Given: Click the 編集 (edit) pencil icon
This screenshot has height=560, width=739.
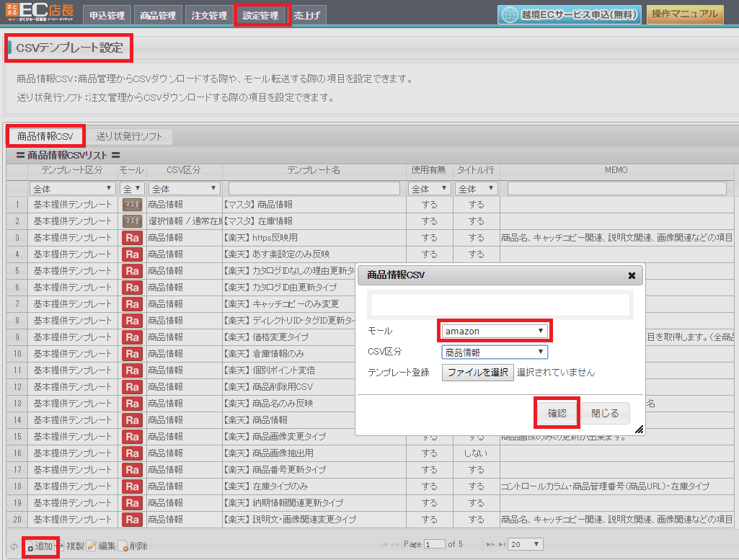Looking at the screenshot, I should [x=92, y=546].
